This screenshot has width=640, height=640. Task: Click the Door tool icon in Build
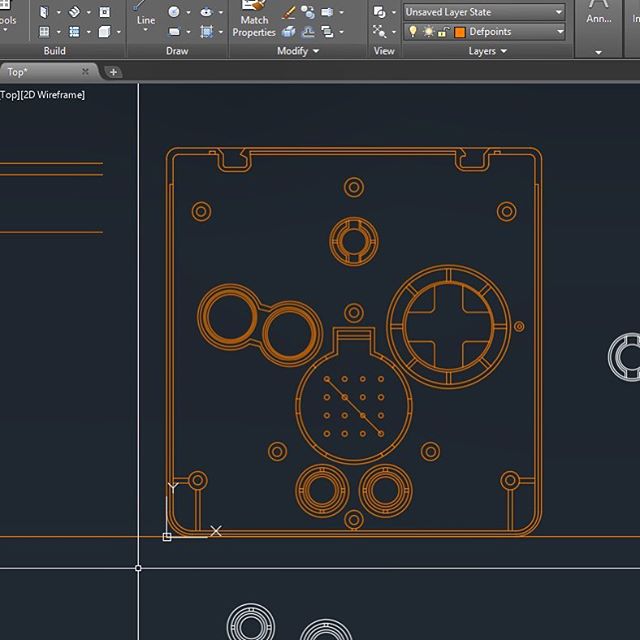click(x=44, y=12)
